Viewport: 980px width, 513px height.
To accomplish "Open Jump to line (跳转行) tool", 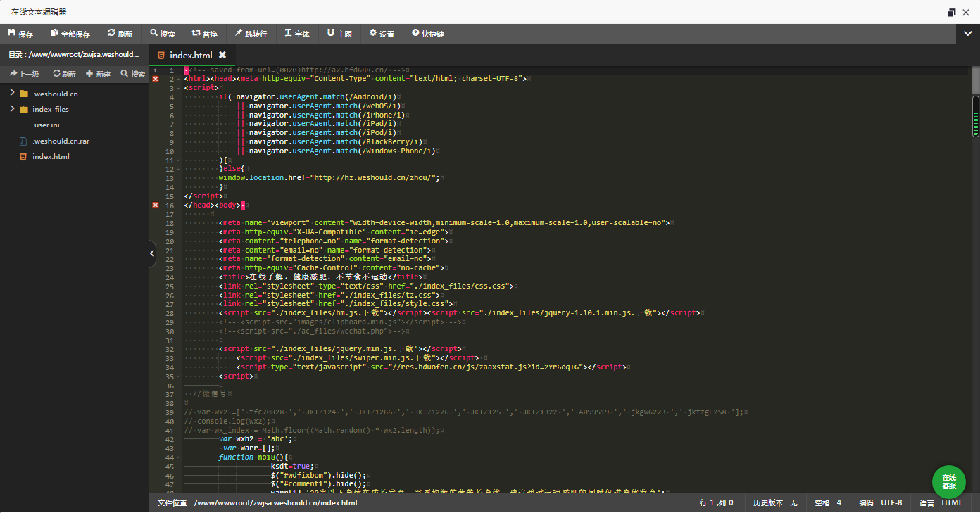I will 251,34.
